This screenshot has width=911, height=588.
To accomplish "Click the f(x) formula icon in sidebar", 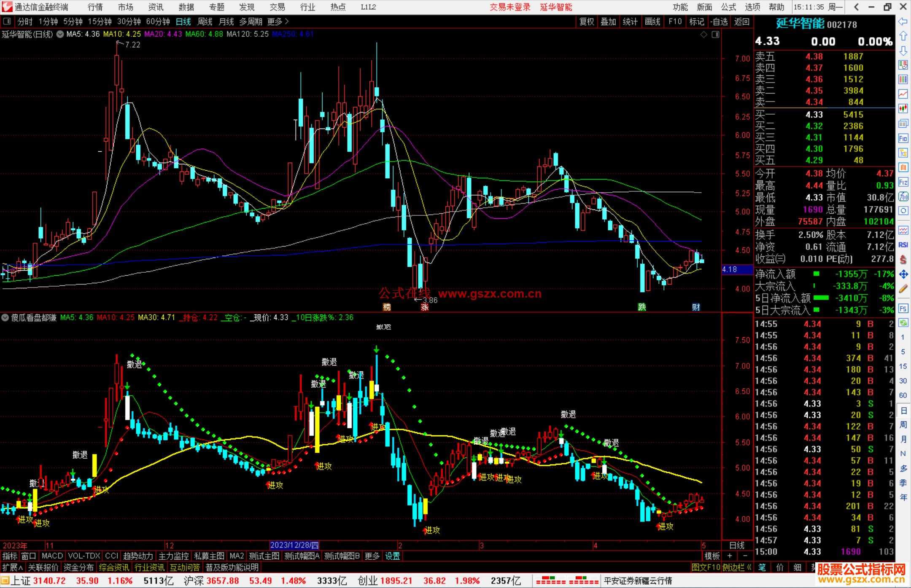I will [x=903, y=196].
